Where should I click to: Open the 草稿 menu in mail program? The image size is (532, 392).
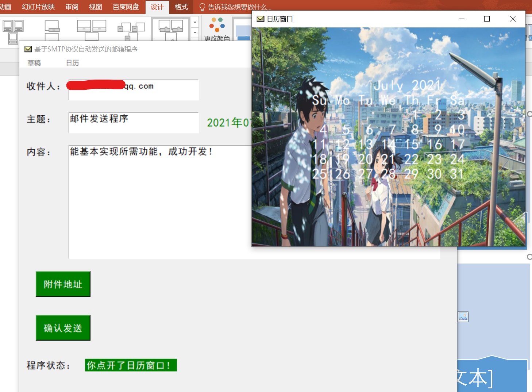34,63
